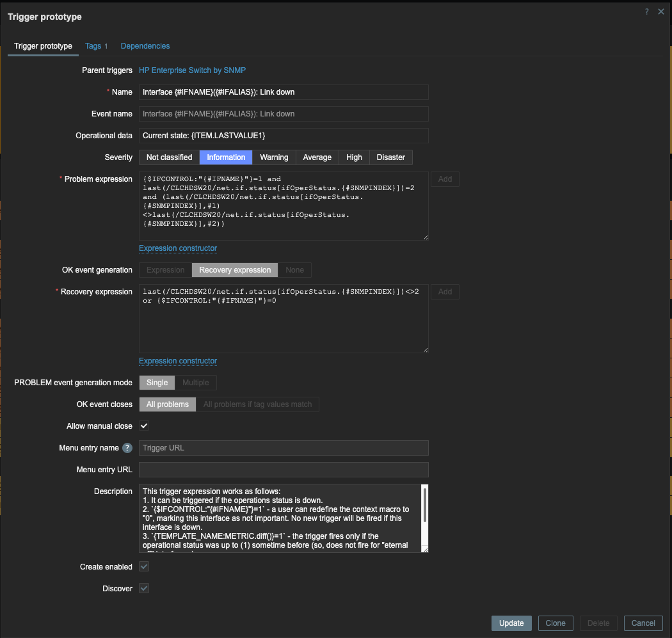The width and height of the screenshot is (672, 638).
Task: Select the Trigger prototype tab
Action: coord(43,46)
